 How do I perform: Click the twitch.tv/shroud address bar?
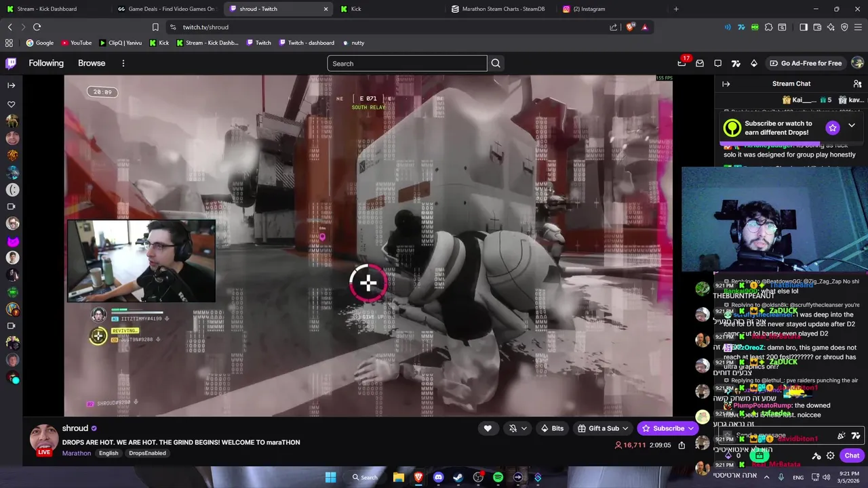point(390,27)
